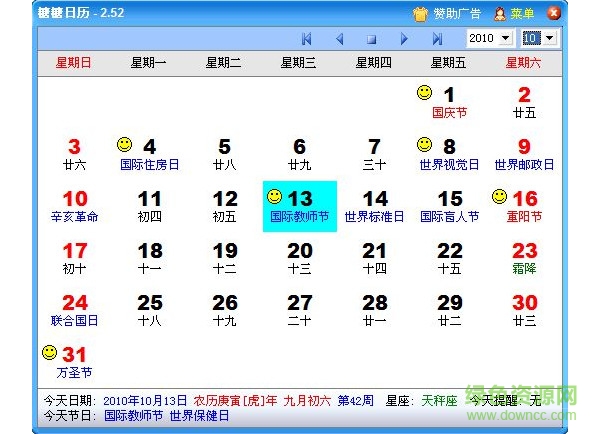Click the 星期六 column header

tap(523, 62)
